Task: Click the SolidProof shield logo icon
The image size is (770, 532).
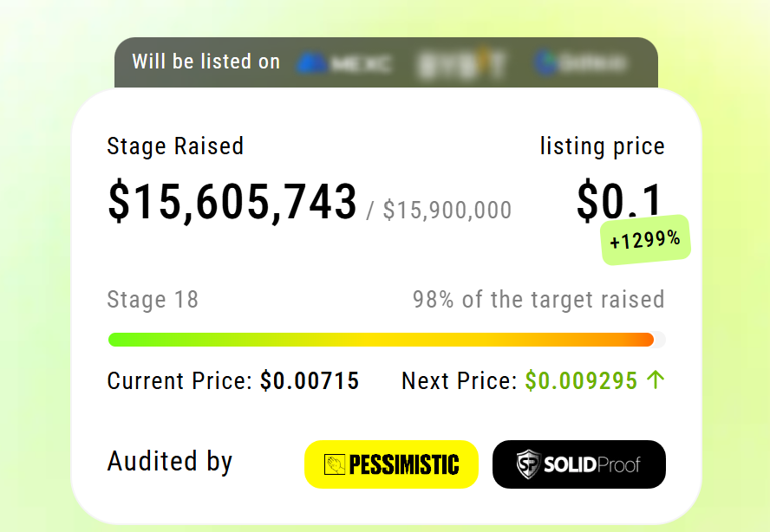Action: [527, 464]
